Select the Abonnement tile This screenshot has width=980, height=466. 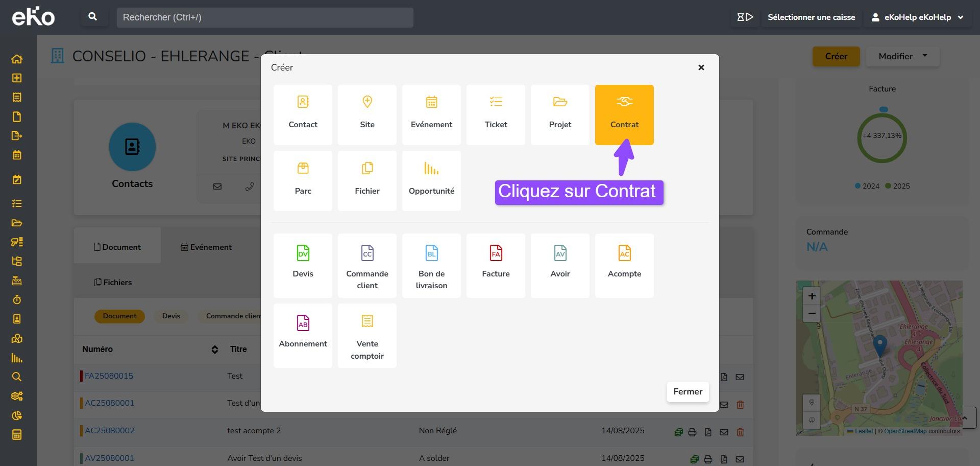(303, 335)
